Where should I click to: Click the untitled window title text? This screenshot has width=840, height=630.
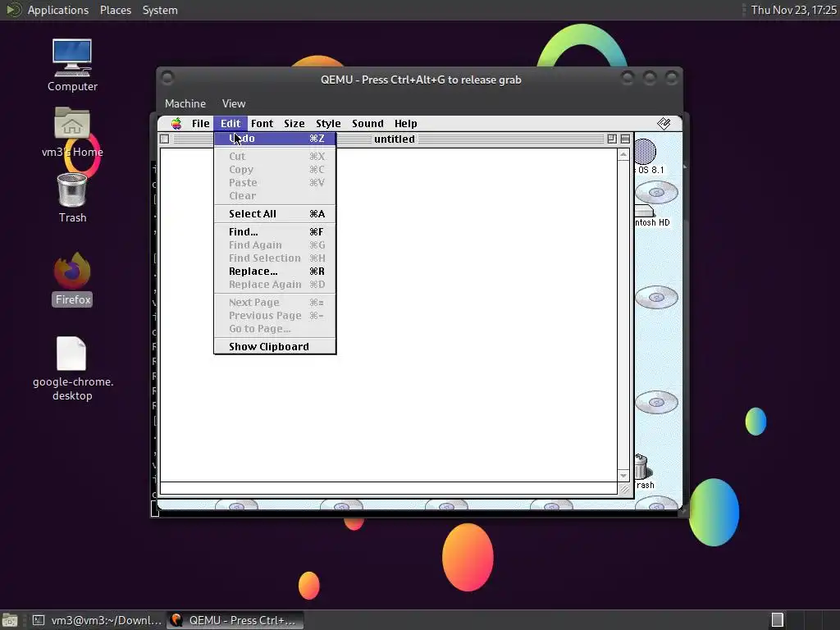click(x=395, y=139)
